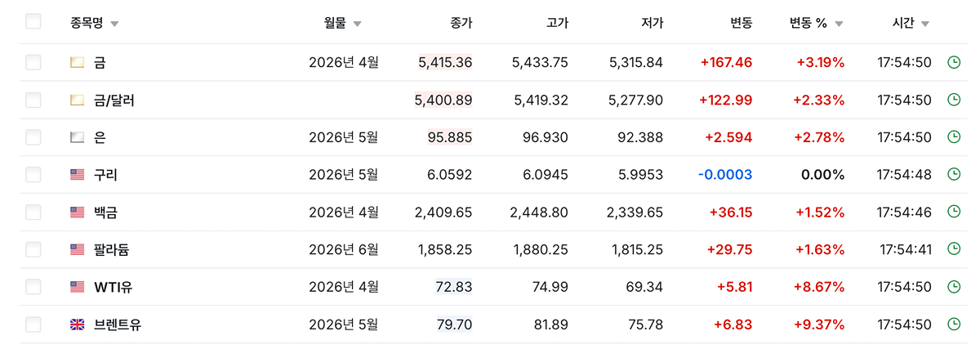This screenshot has width=980, height=349.
Task: Click the highlighted 종가 price 5,415.36
Action: [x=445, y=62]
